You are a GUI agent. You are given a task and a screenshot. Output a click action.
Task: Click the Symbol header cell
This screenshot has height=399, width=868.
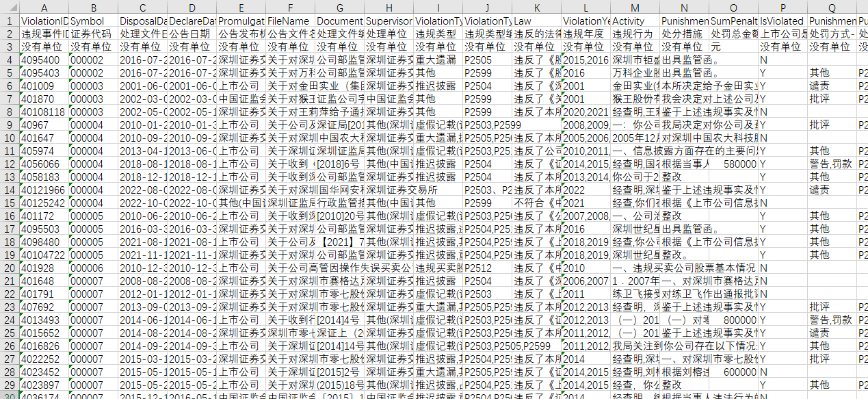tap(93, 21)
